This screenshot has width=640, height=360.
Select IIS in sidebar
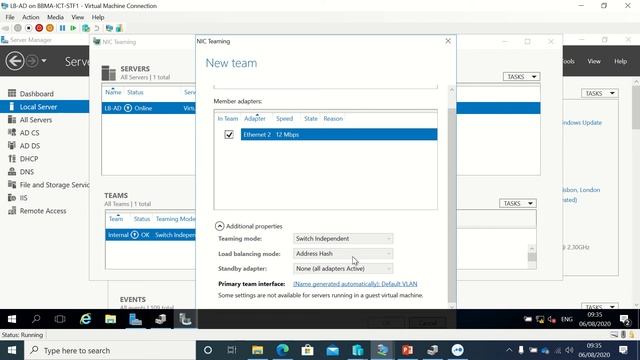click(23, 198)
